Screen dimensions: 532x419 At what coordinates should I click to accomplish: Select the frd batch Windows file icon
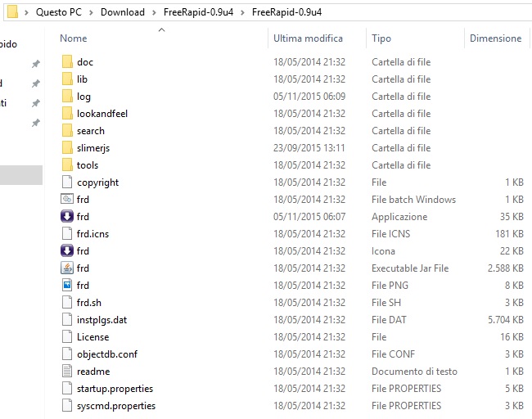click(67, 200)
